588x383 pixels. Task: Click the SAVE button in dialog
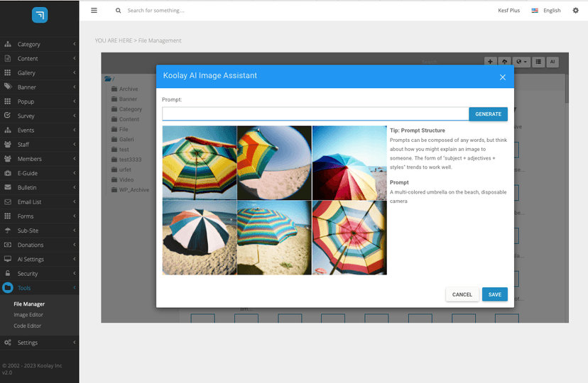tap(495, 294)
